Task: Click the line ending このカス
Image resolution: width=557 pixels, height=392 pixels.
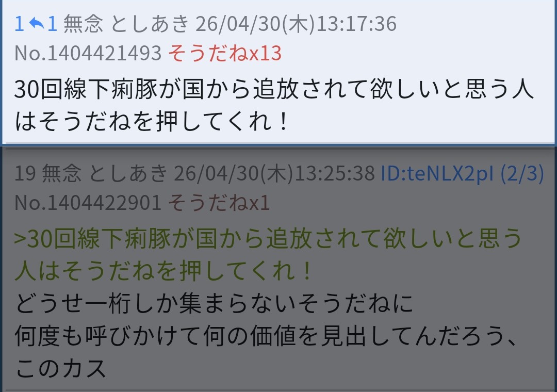Action: pyautogui.click(x=60, y=368)
